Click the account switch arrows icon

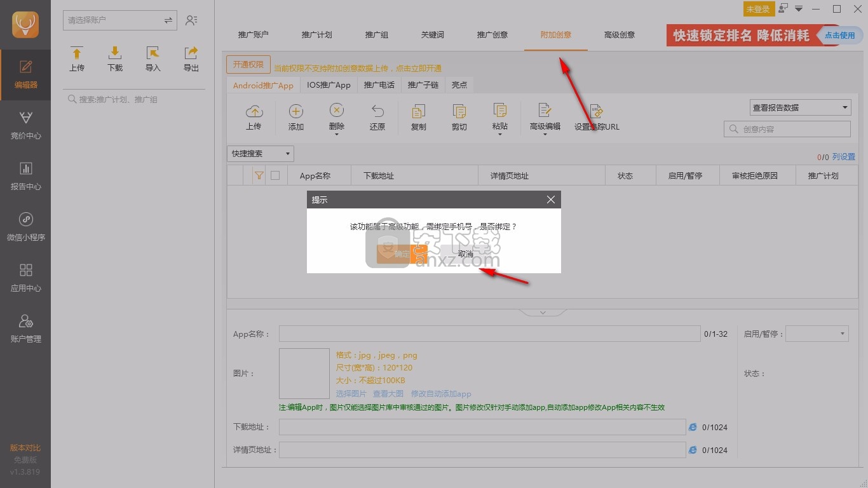pyautogui.click(x=168, y=20)
